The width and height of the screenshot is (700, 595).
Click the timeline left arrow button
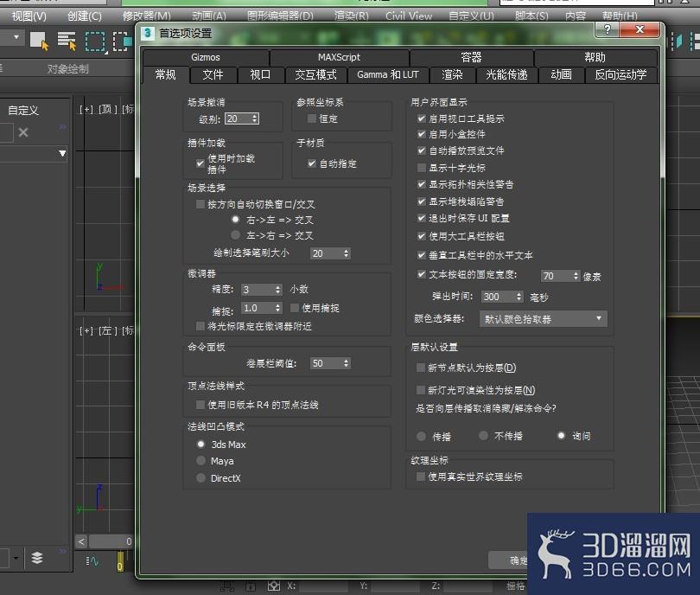[81, 542]
